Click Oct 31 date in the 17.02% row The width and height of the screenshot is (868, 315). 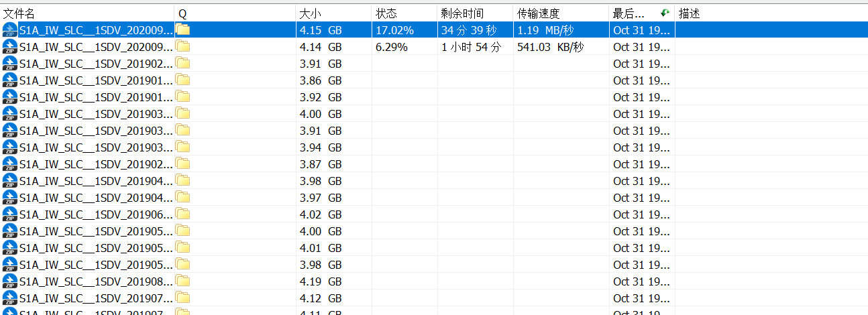click(x=642, y=29)
